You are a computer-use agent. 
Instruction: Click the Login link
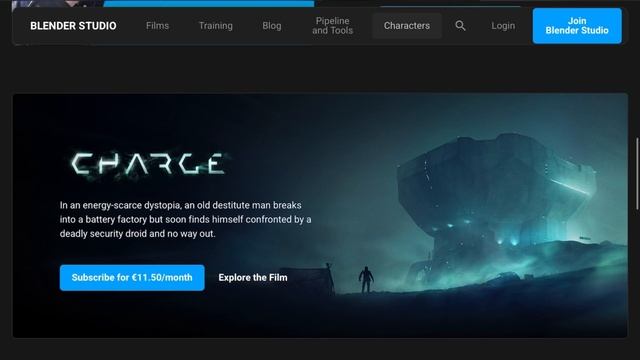(503, 26)
